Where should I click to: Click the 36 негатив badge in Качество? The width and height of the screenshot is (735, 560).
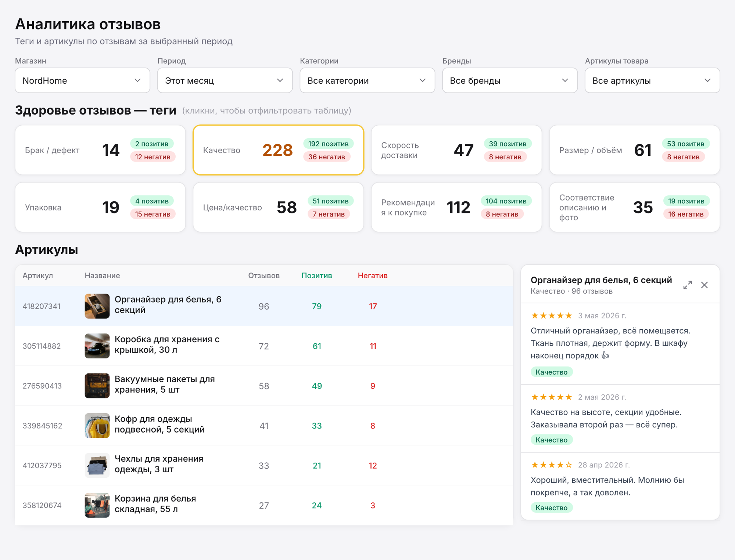pyautogui.click(x=326, y=157)
